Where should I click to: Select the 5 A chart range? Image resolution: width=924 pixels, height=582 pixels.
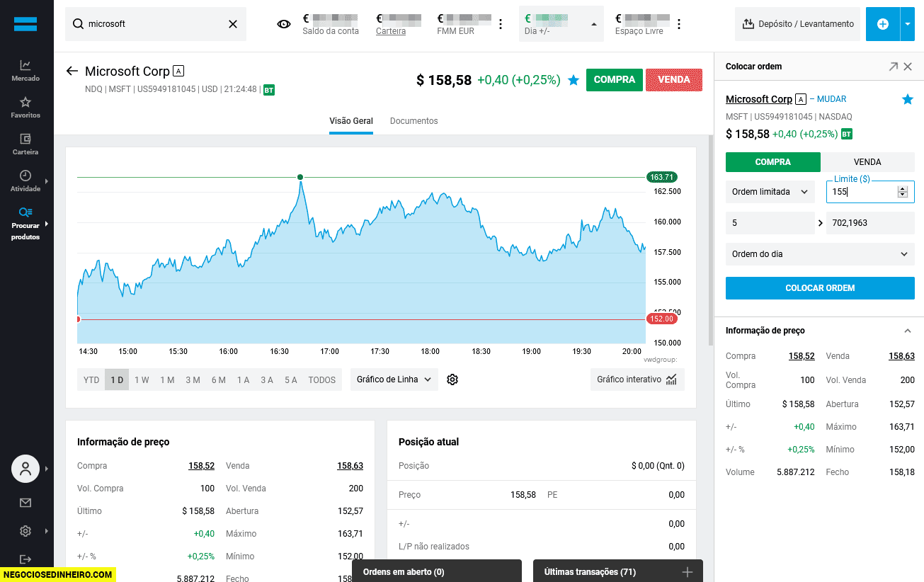pos(290,380)
